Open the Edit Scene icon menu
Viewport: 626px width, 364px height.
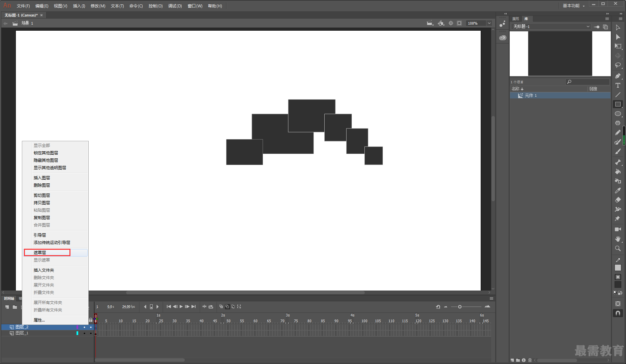(x=430, y=23)
